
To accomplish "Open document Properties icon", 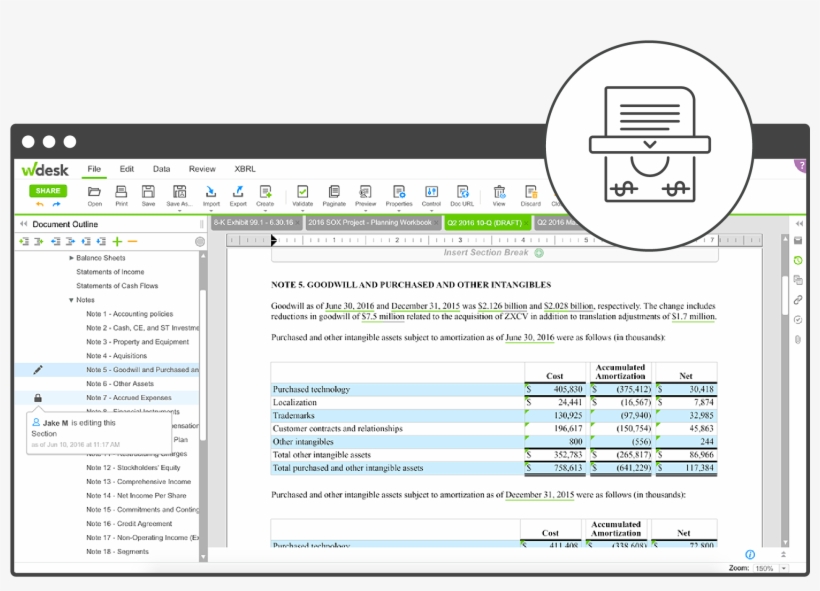I will coord(399,191).
